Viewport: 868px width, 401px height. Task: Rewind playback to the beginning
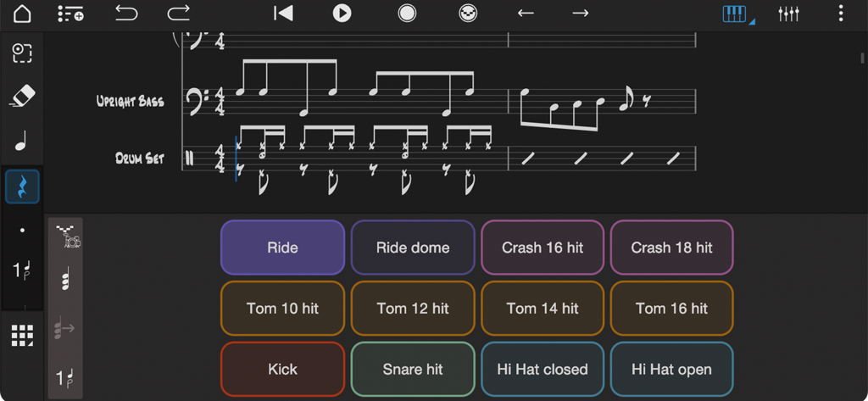tap(283, 14)
